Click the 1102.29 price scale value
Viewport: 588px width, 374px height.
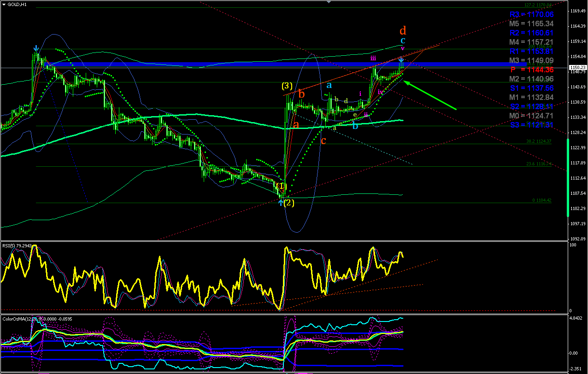pyautogui.click(x=577, y=208)
